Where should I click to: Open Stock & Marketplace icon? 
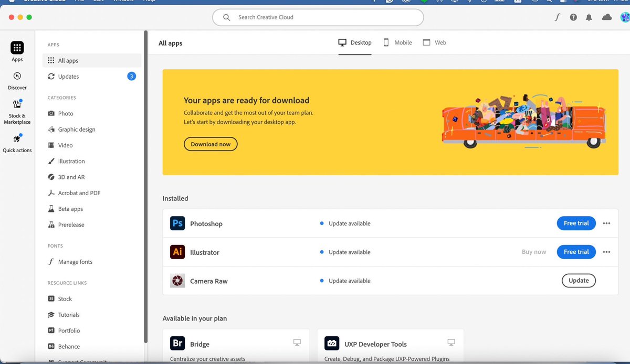[17, 104]
